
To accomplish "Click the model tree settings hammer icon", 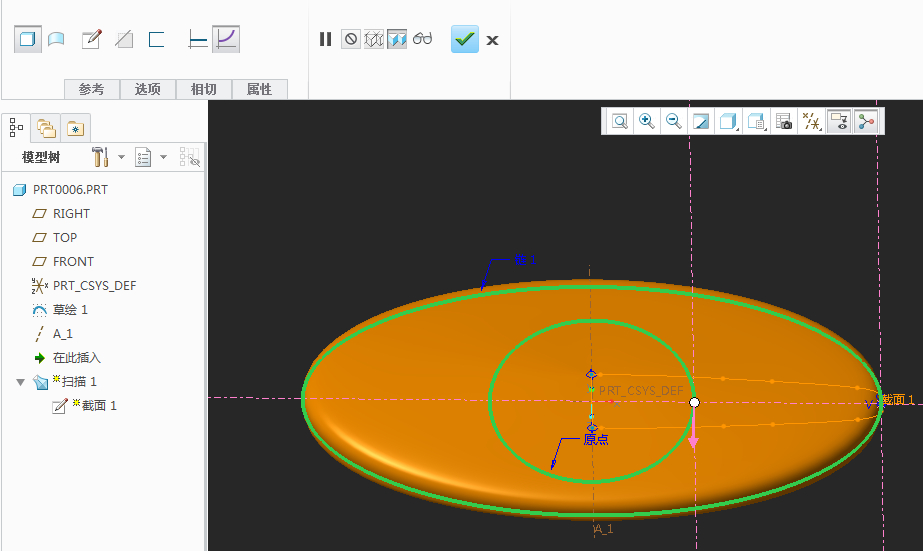I will coord(100,157).
